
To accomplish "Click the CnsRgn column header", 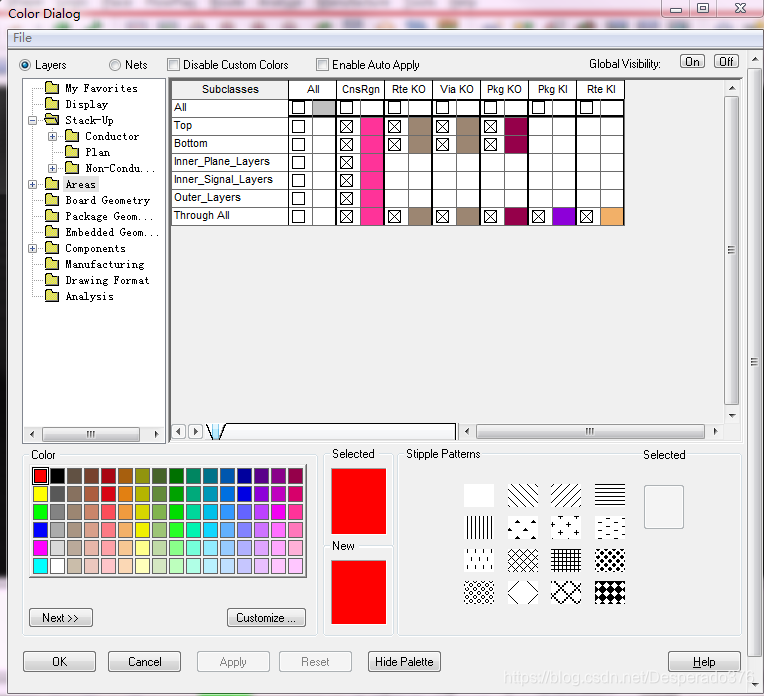I will coord(361,89).
